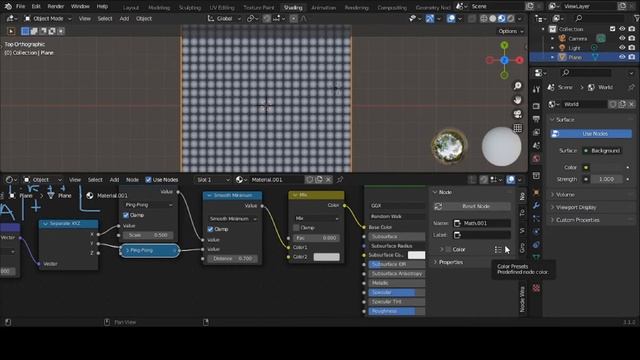
Task: Open the Object Data green triangle tab
Action: click(536, 257)
